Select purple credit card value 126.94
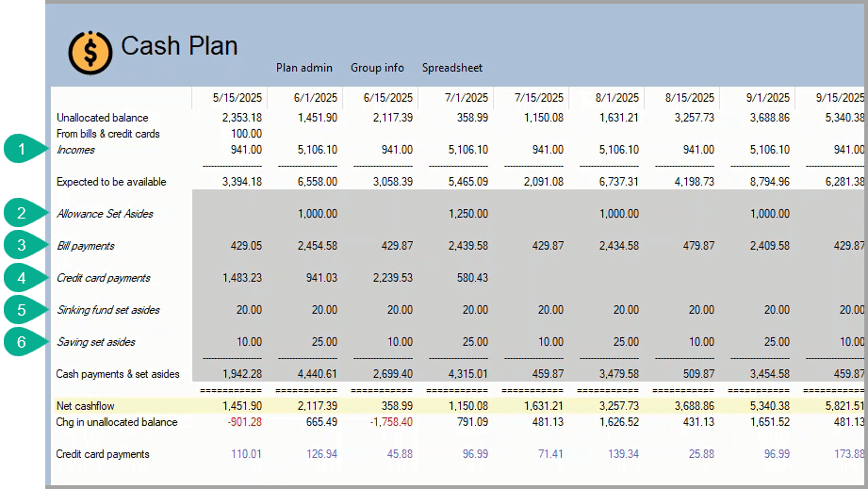The width and height of the screenshot is (868, 489). point(321,455)
